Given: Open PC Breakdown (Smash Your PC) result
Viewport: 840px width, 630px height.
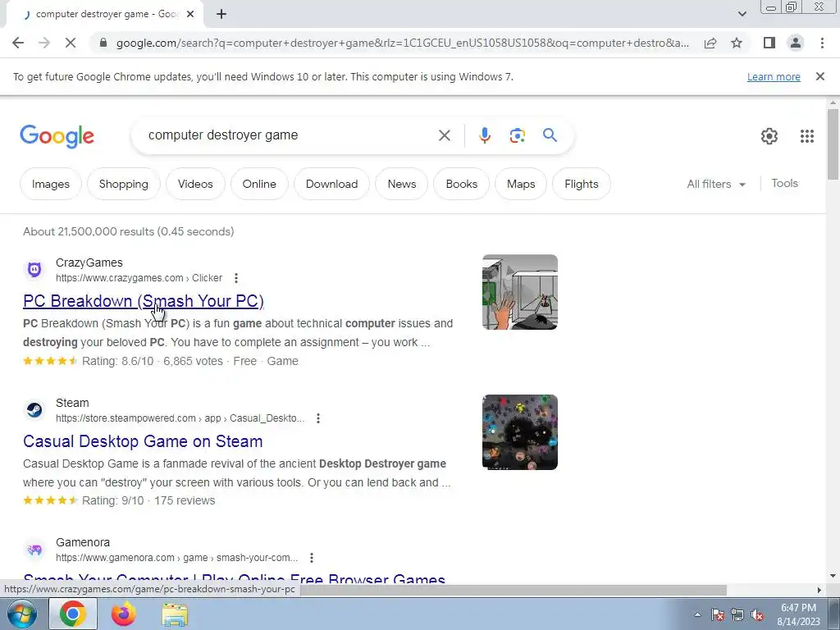Looking at the screenshot, I should pyautogui.click(x=144, y=301).
